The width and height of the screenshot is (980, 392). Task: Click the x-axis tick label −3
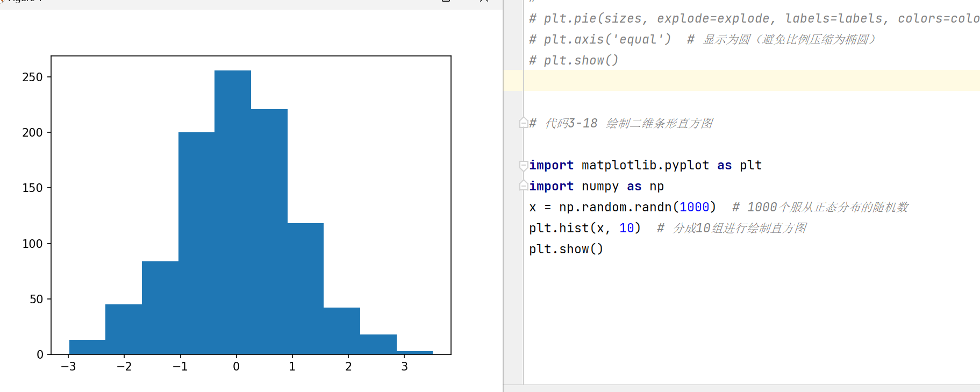tap(68, 366)
